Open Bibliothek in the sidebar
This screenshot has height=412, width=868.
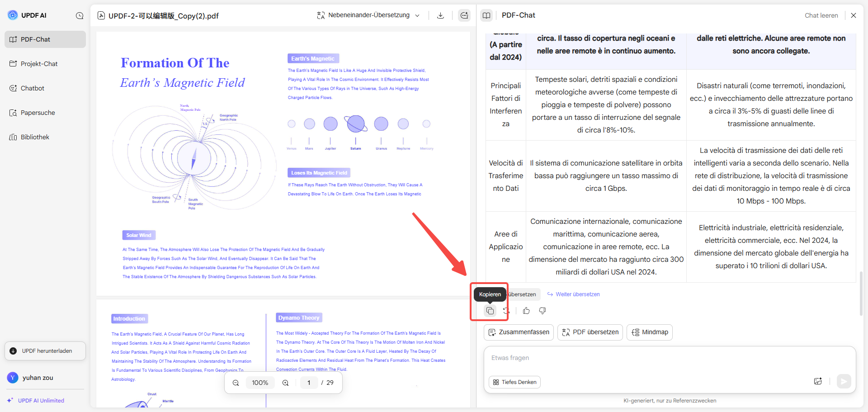pos(45,137)
